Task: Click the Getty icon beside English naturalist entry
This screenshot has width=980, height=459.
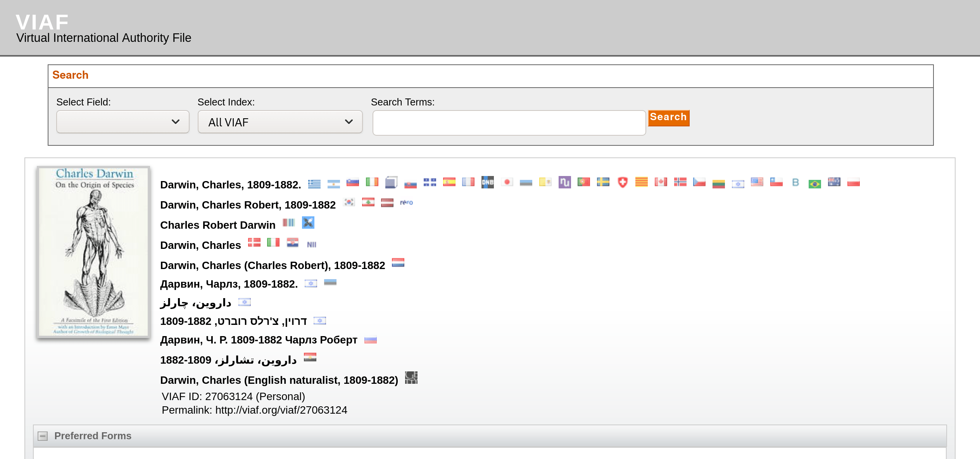Action: click(x=411, y=378)
